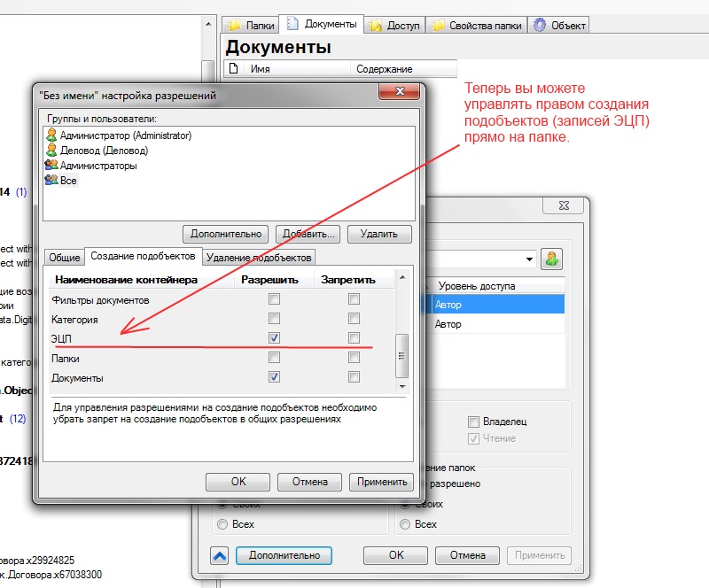Select the Администраторы group icon

pyautogui.click(x=51, y=166)
